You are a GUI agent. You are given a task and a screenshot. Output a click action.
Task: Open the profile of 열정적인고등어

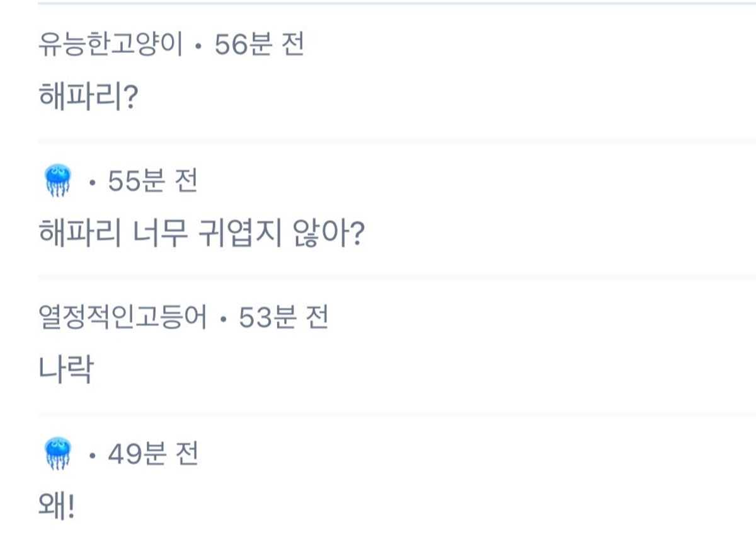click(122, 318)
